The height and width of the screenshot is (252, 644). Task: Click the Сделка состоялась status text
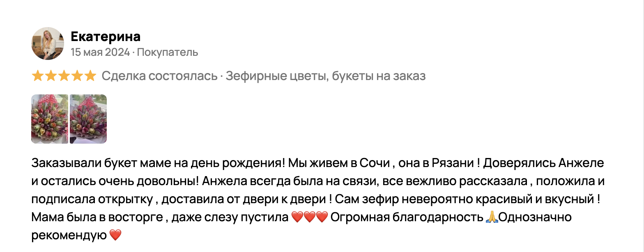159,76
